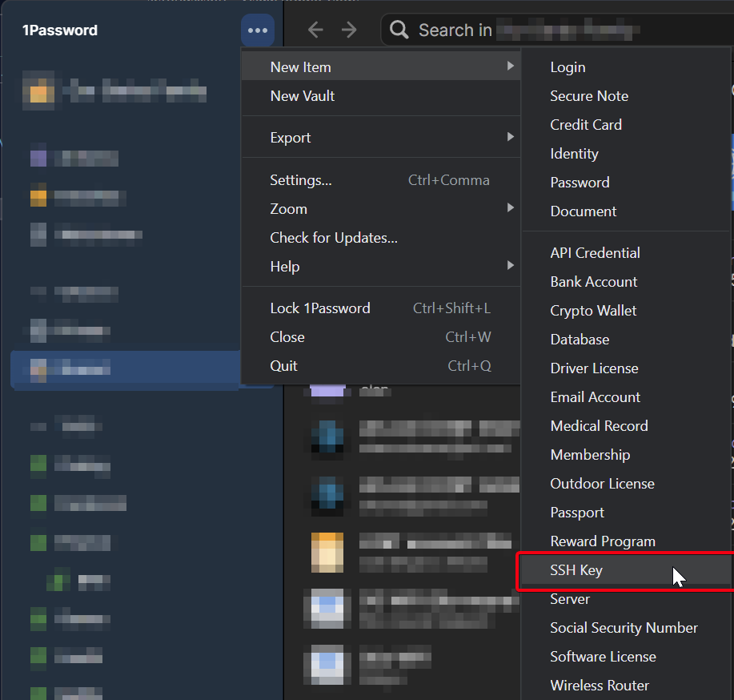Click the back navigation arrow
734x700 pixels.
tap(315, 30)
